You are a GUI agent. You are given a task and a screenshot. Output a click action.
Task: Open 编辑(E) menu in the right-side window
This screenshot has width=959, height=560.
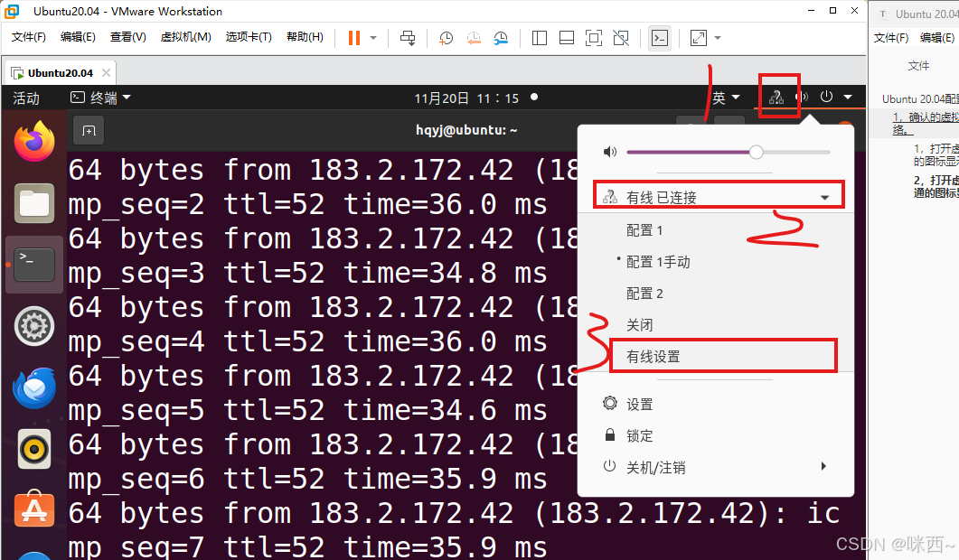937,38
